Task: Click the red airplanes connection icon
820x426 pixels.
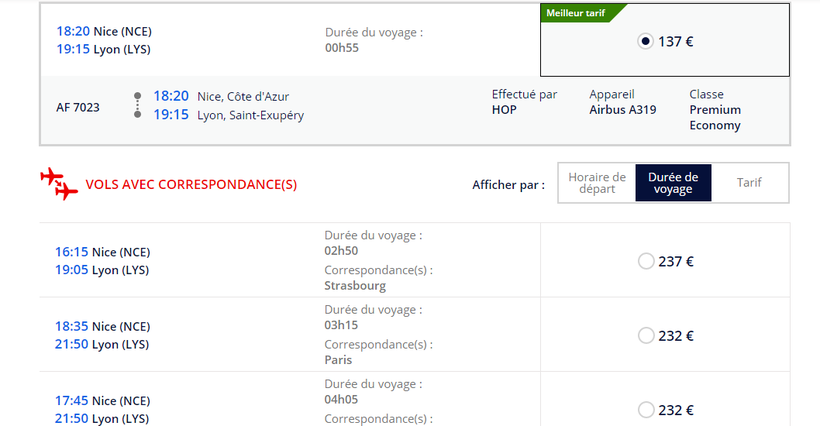Action: [59, 184]
